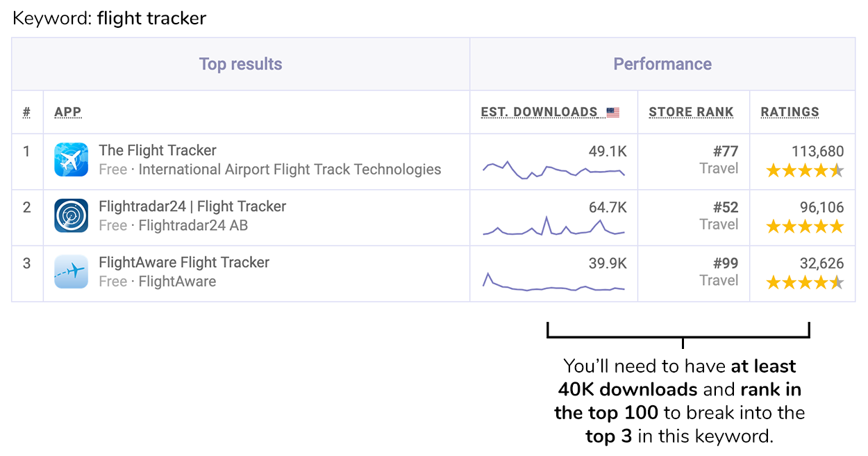Switch to the Performance section
Screen dimensions: 868x456
pos(662,63)
